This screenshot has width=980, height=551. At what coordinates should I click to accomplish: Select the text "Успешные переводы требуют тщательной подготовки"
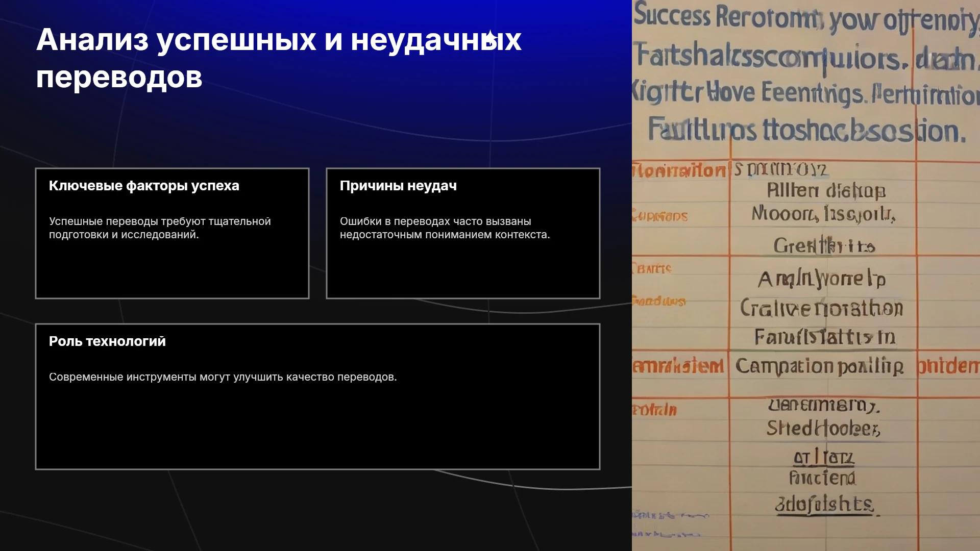pyautogui.click(x=160, y=228)
